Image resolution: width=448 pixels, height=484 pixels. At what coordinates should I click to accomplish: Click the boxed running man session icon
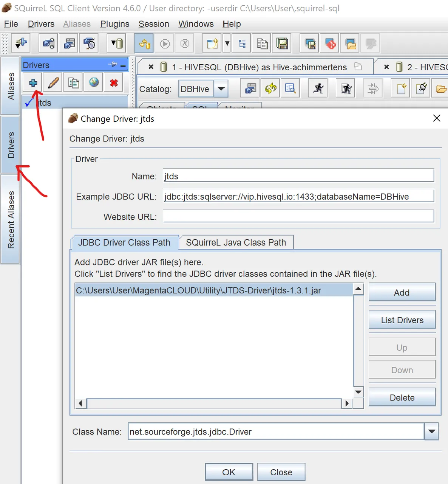(346, 88)
